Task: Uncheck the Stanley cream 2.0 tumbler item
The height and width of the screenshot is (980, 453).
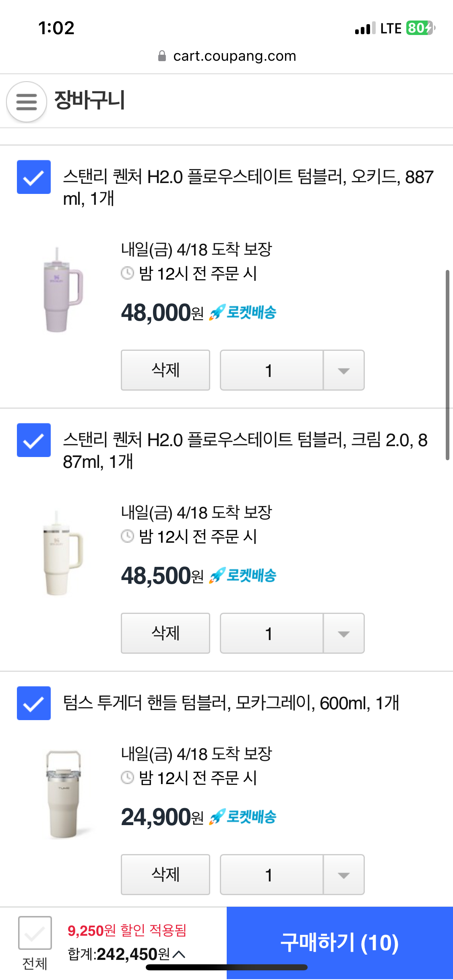Action: click(x=34, y=440)
